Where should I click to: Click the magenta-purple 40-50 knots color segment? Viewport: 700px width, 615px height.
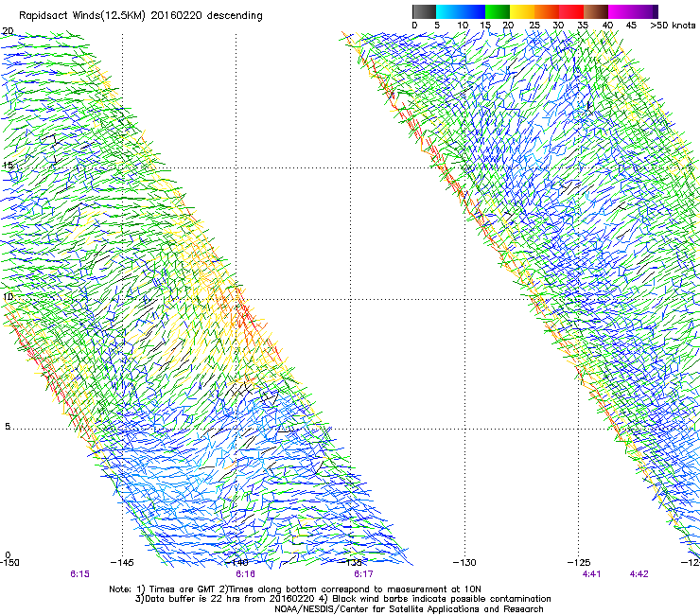[x=633, y=11]
